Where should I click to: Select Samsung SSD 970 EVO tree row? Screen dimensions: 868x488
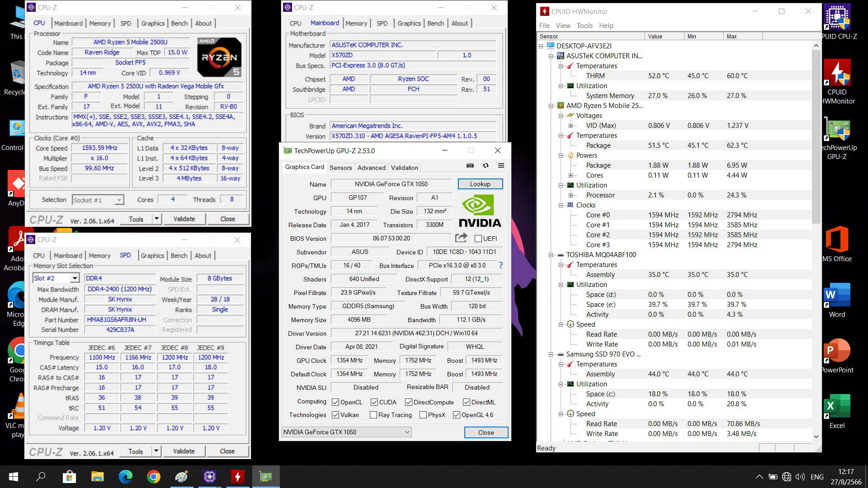coord(603,354)
